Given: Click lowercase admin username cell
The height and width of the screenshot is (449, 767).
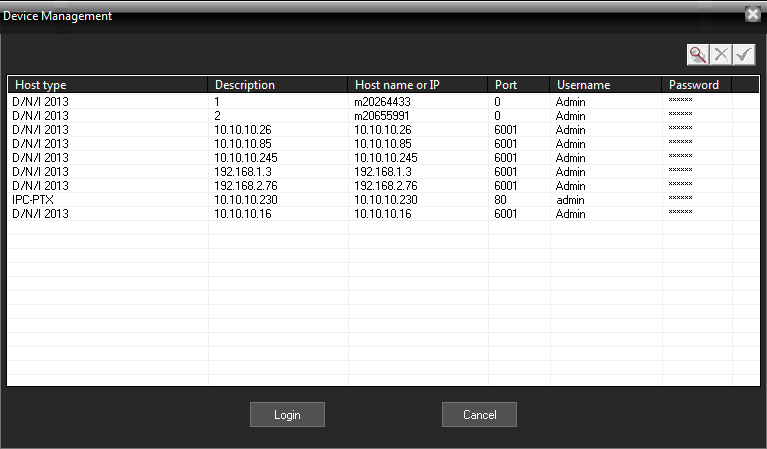Looking at the screenshot, I should [570, 200].
